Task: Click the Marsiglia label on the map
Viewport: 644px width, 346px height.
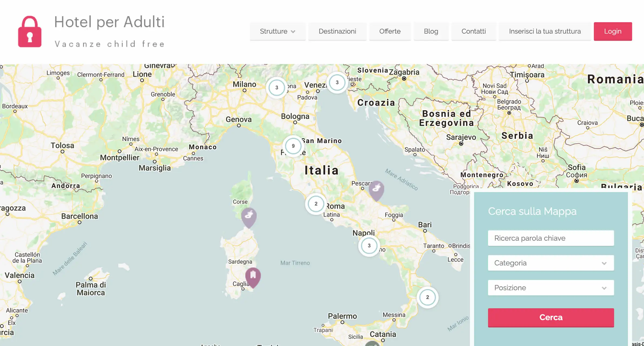Action: click(155, 168)
